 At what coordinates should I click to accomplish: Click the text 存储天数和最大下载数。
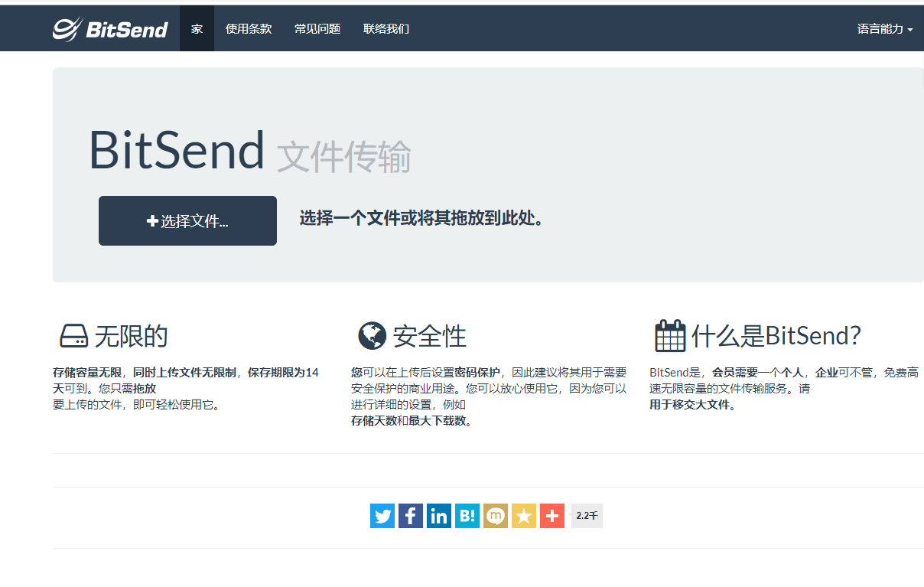tap(412, 421)
